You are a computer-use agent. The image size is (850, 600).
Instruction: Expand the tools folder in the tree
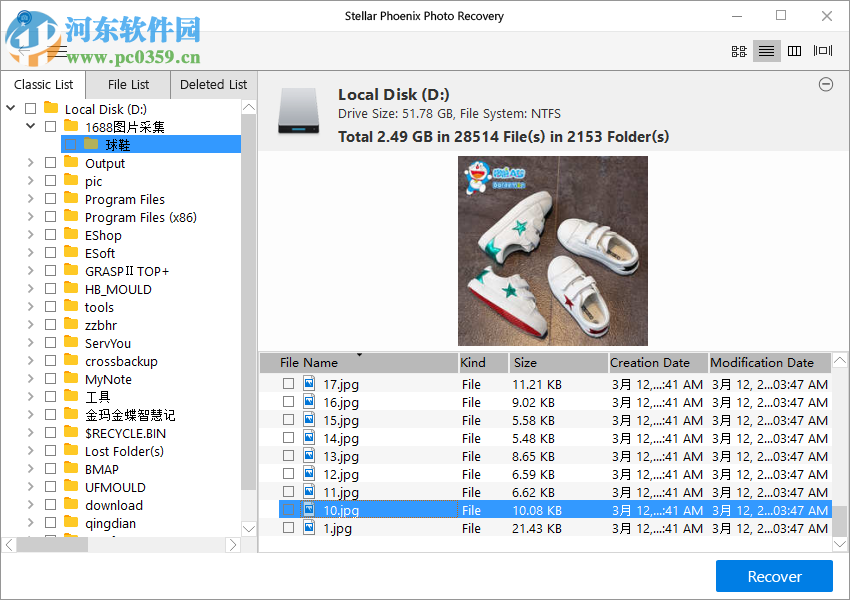pos(29,307)
